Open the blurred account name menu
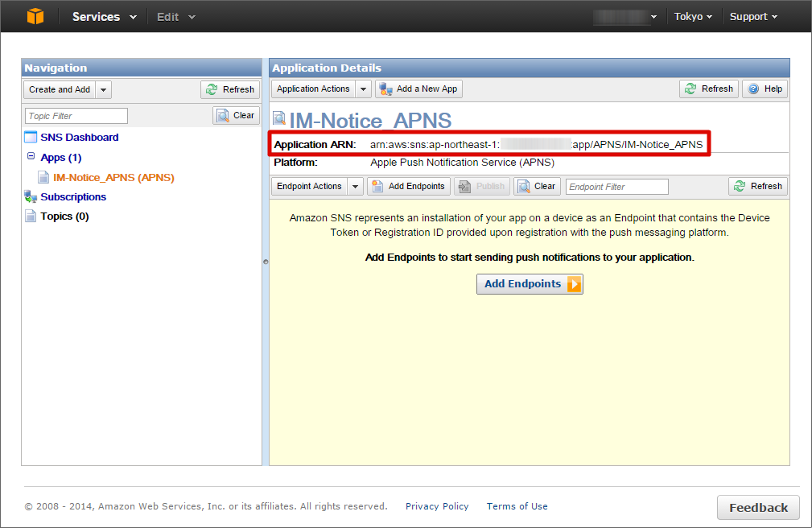The image size is (812, 528). click(x=625, y=17)
